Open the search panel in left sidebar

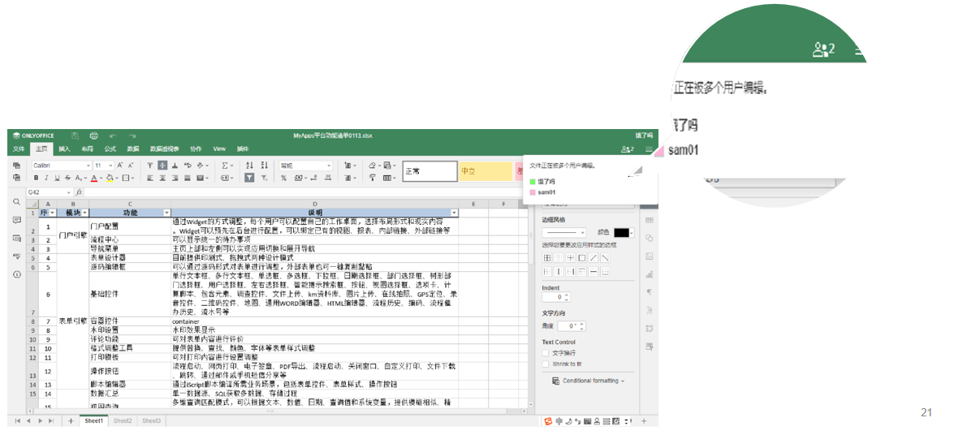(16, 202)
